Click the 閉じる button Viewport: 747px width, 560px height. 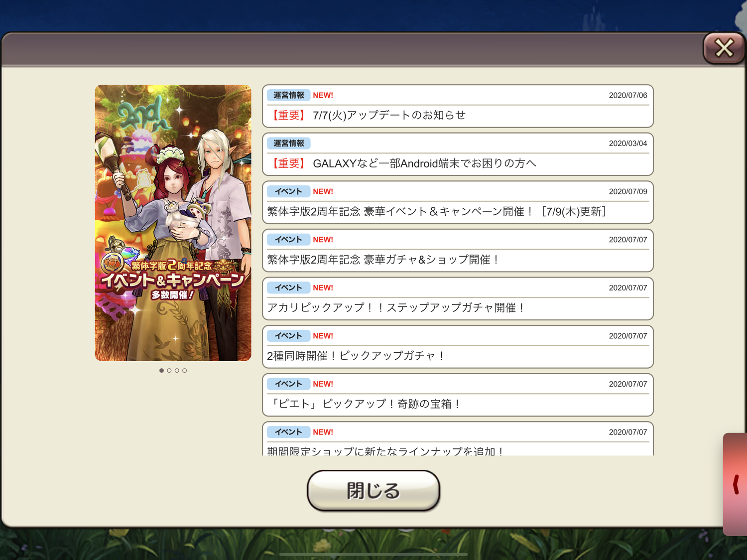373,491
